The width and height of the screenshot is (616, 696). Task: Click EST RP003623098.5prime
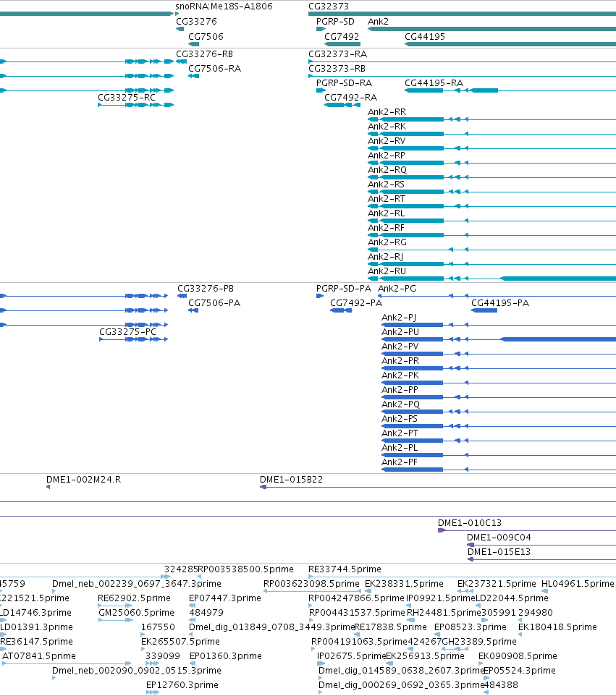[311, 584]
